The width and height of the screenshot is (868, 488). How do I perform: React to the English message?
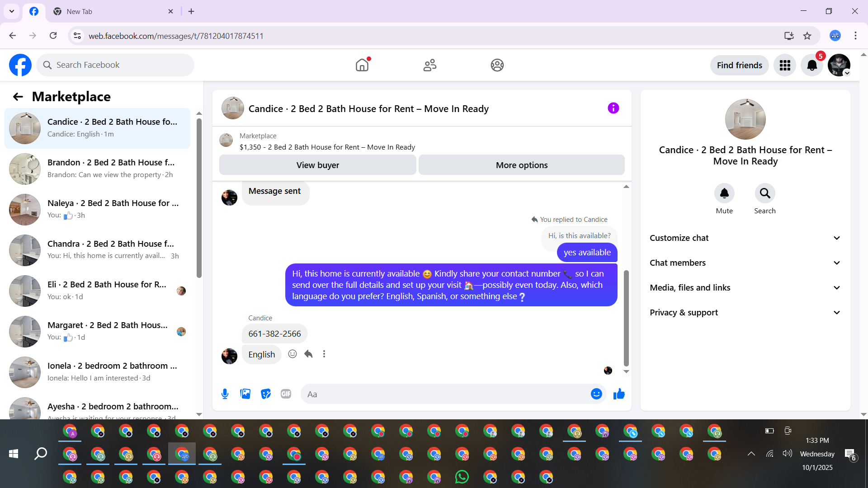292,354
